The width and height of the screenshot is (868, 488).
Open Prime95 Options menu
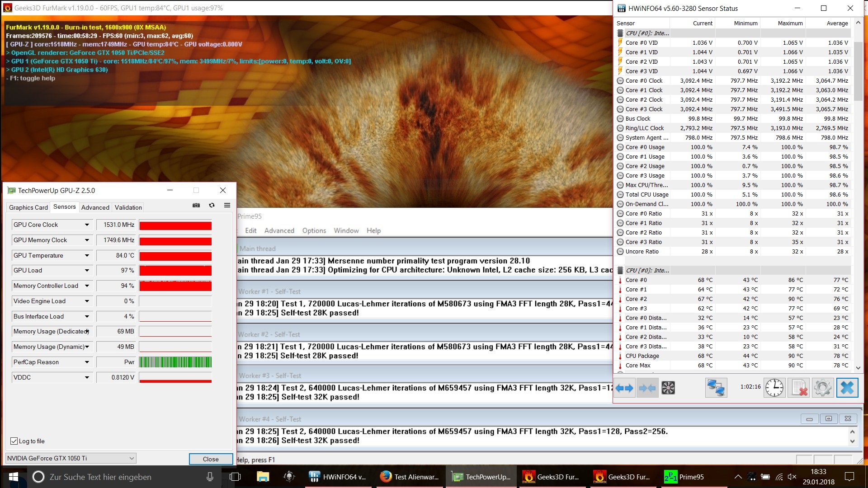click(x=314, y=230)
